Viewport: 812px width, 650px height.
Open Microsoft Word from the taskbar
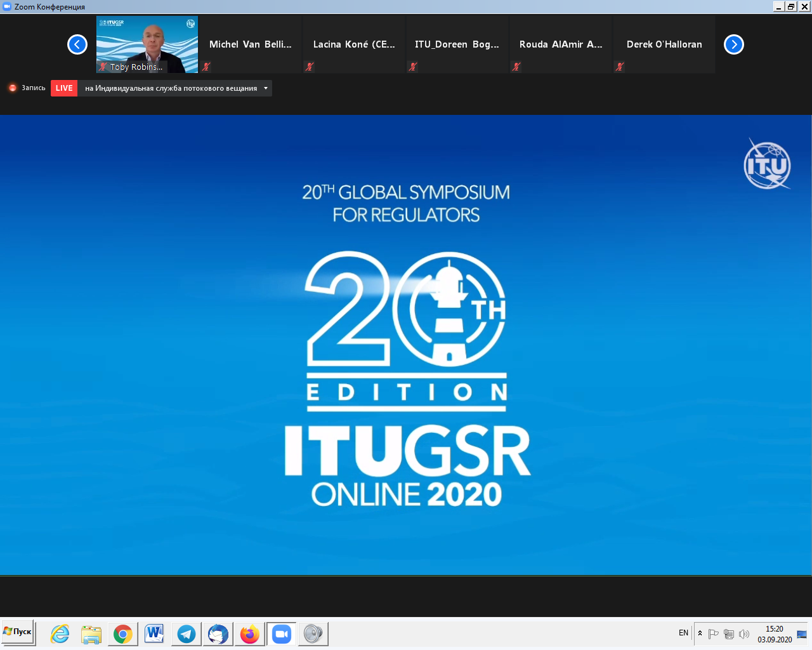pyautogui.click(x=155, y=633)
